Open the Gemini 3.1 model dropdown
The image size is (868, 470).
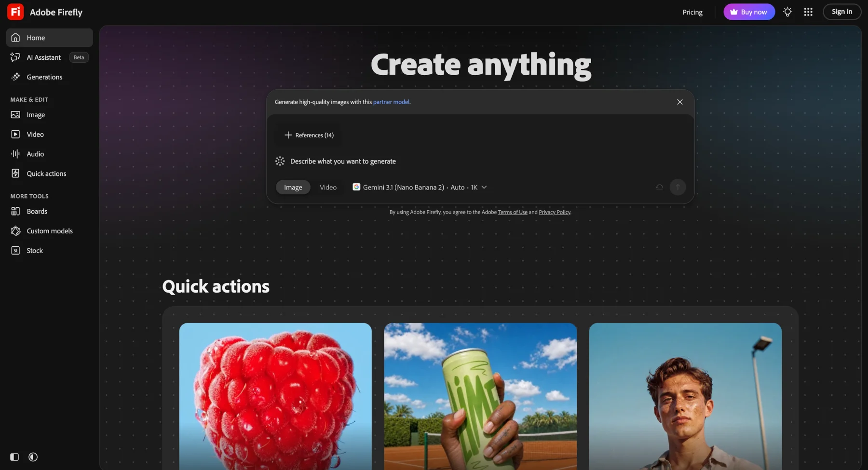(x=420, y=188)
